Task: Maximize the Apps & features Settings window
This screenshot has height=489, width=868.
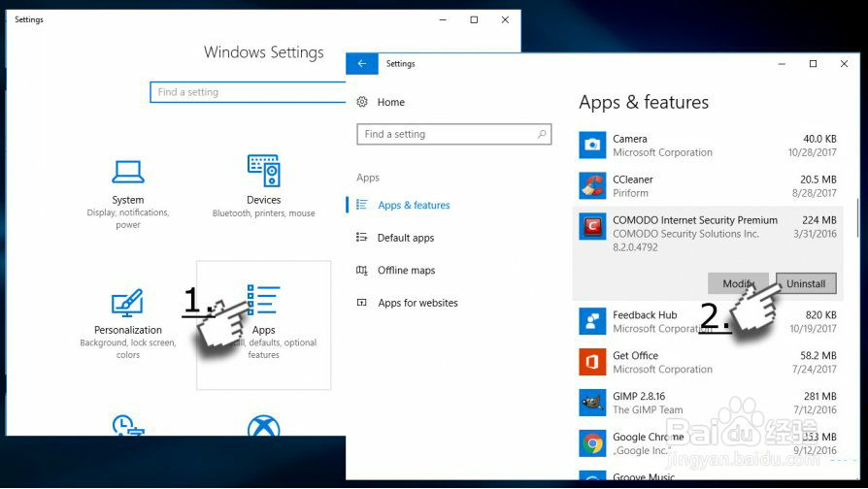Action: click(x=813, y=64)
